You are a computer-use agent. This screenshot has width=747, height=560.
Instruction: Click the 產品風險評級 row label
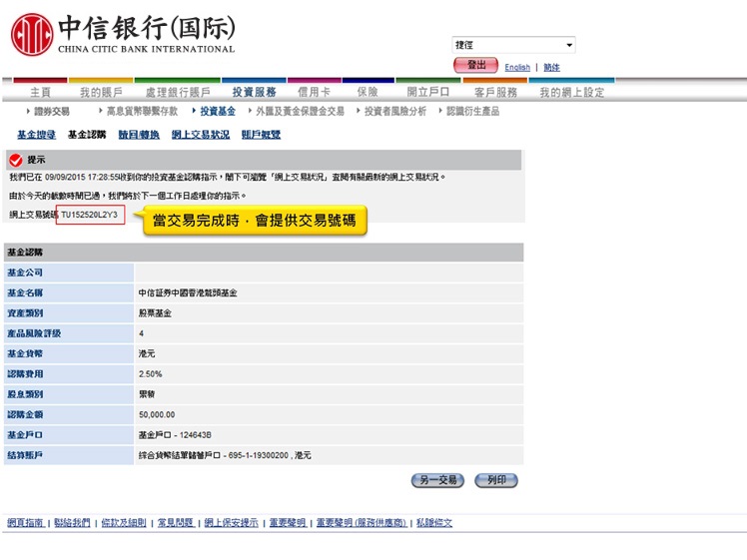pyautogui.click(x=34, y=333)
